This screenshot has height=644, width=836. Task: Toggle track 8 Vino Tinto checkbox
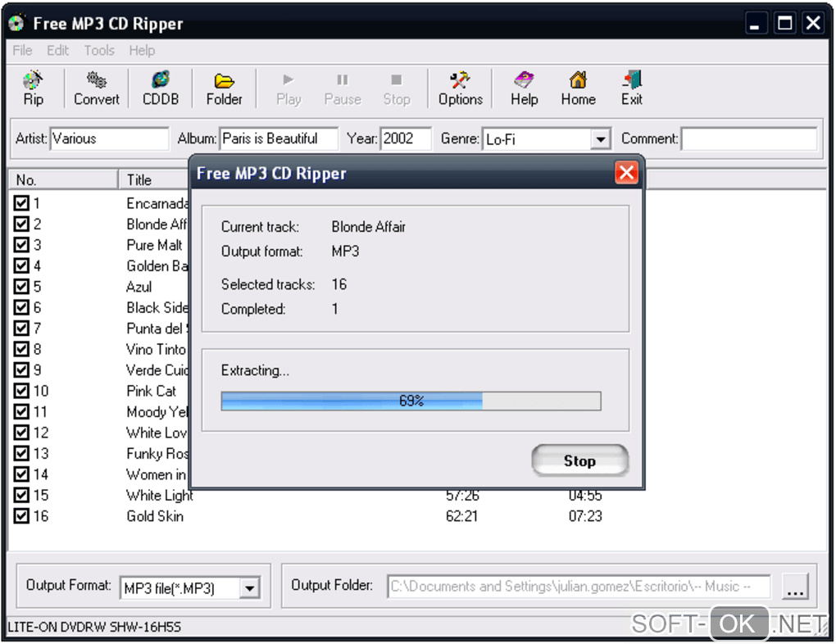pos(21,349)
